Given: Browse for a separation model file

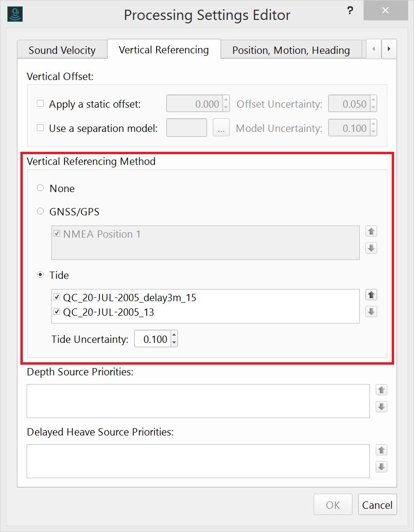Looking at the screenshot, I should point(221,128).
